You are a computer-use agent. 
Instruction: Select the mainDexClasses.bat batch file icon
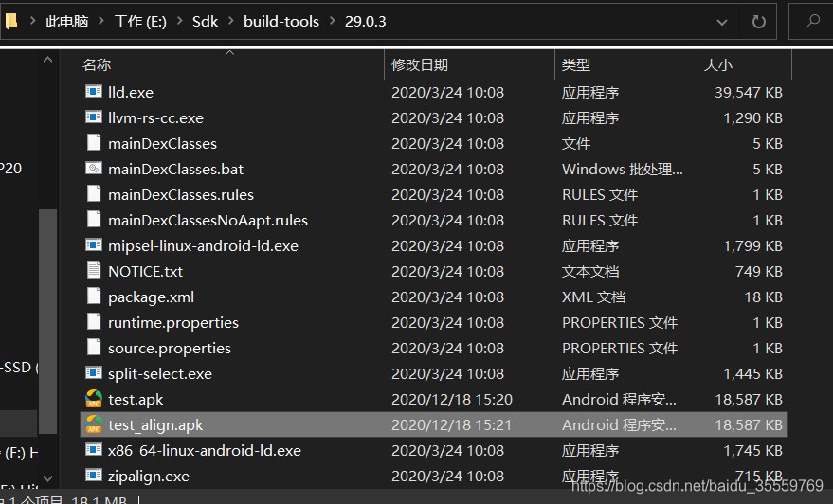pos(94,169)
